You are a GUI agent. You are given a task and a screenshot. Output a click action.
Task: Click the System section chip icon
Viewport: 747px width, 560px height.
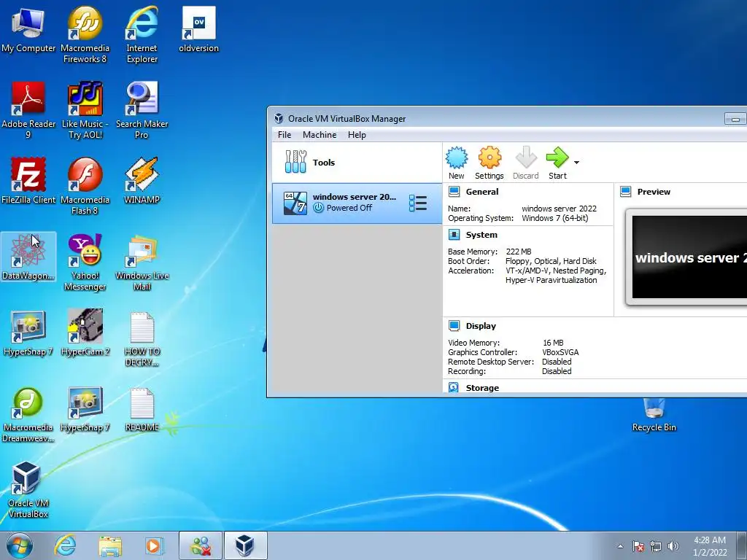point(454,234)
